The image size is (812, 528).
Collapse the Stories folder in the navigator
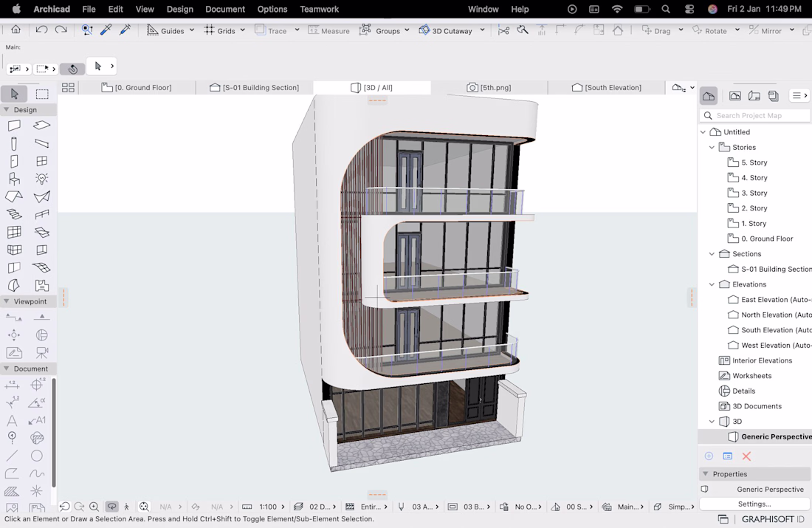tap(712, 147)
